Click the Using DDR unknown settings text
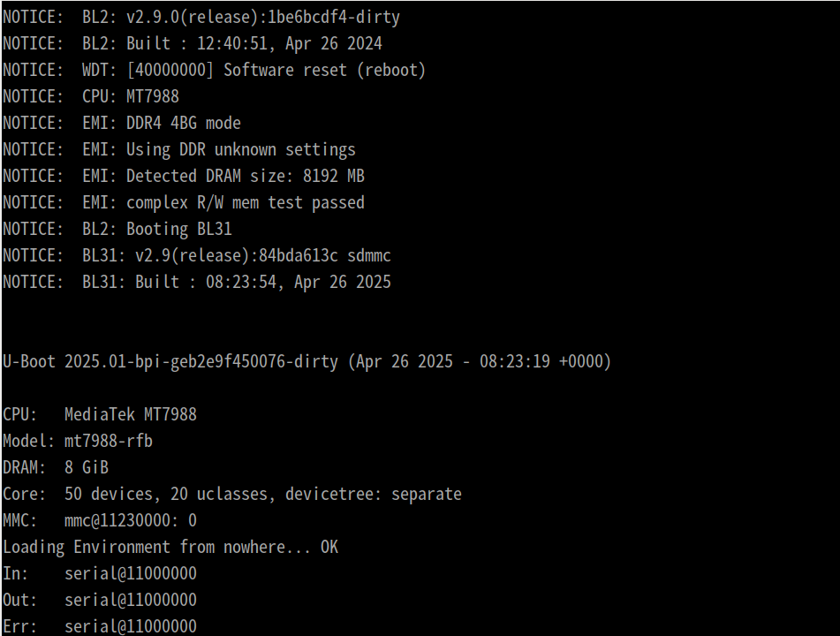Image resolution: width=840 pixels, height=636 pixels. (240, 149)
